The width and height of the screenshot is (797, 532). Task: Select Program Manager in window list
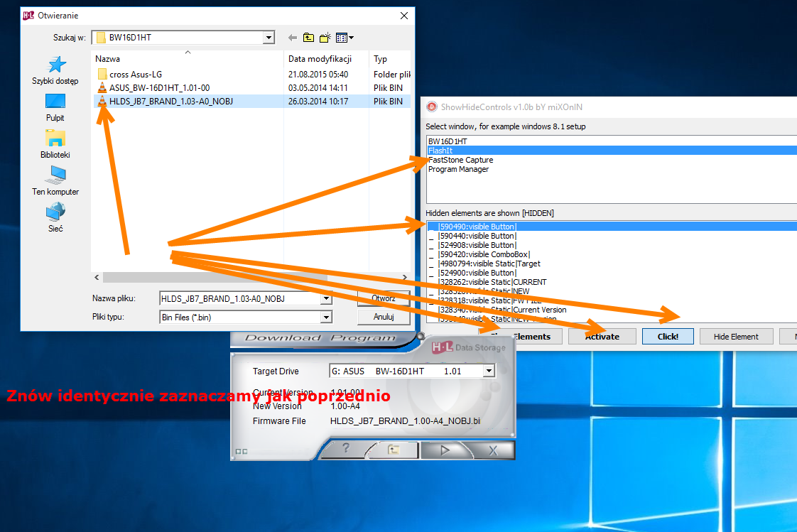612,169
